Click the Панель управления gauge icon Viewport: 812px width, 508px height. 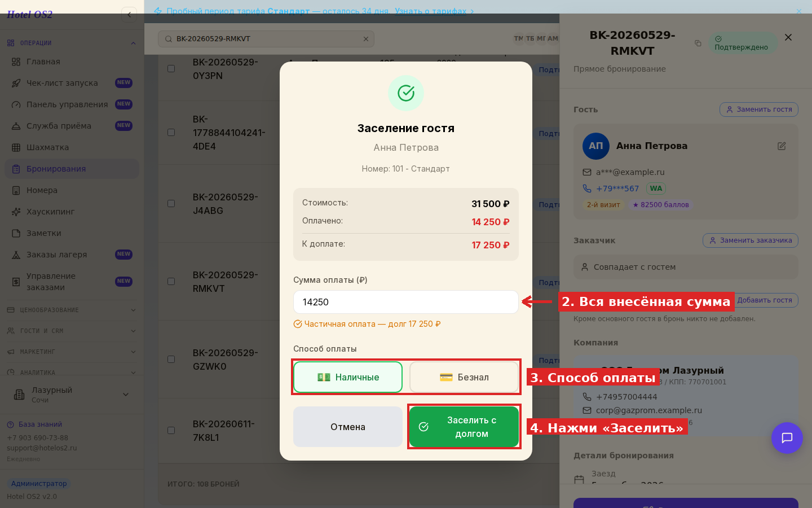pyautogui.click(x=16, y=104)
